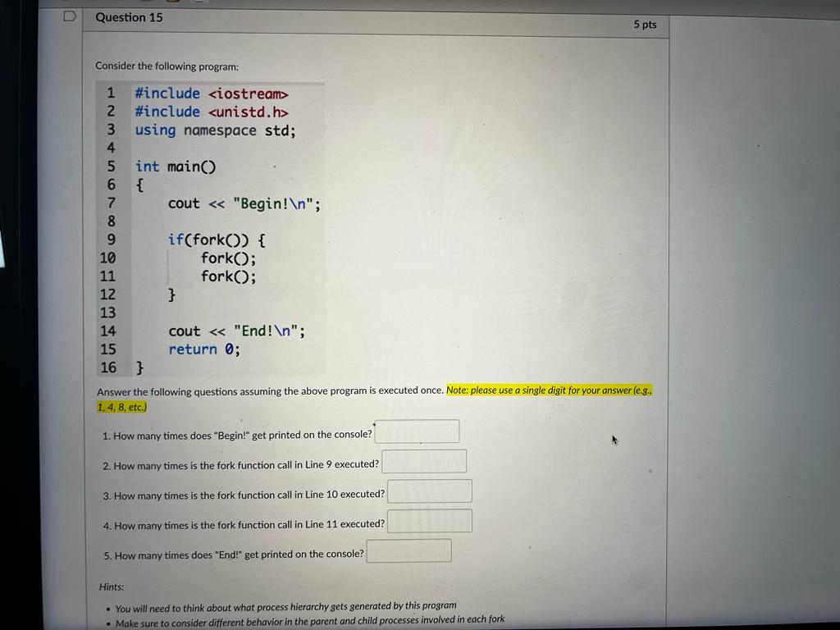Screen dimensions: 840x630
Task: Click the 5 pts label
Action: (645, 25)
